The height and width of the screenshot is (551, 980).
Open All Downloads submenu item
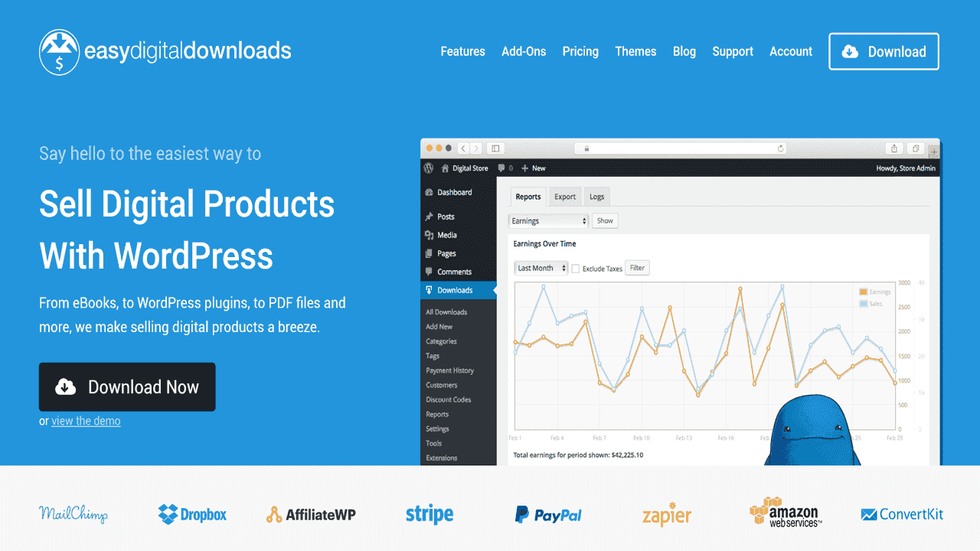point(446,312)
